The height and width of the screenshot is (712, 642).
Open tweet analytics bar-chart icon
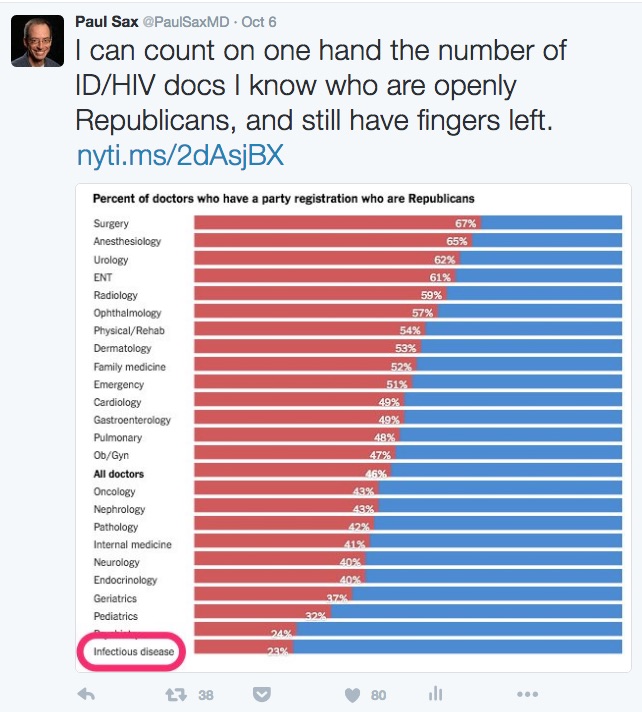[x=435, y=693]
